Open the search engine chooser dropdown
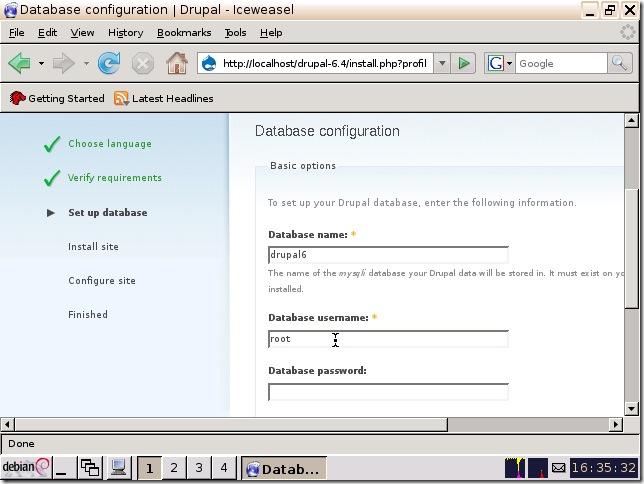Viewport: 644px width, 484px height. pyautogui.click(x=509, y=63)
